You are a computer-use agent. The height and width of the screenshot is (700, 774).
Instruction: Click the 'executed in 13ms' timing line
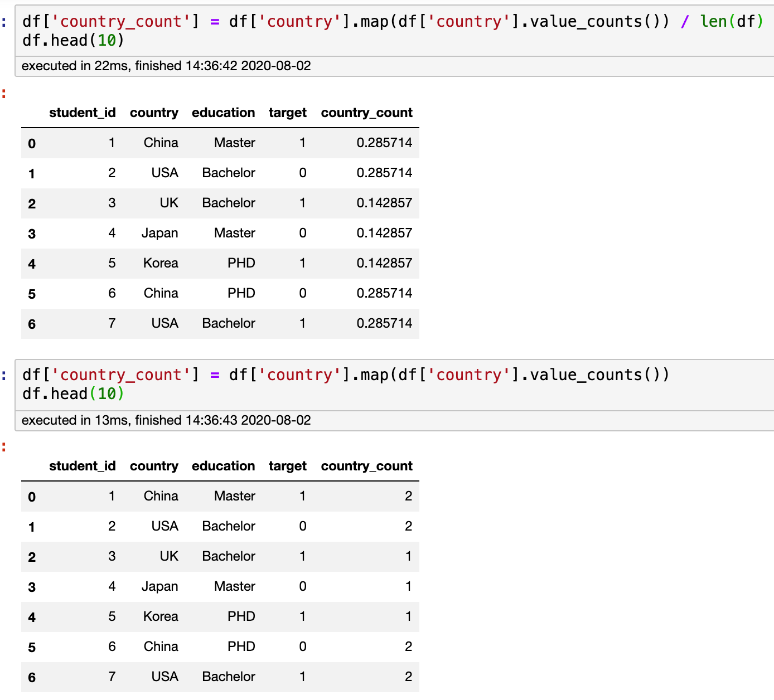166,420
